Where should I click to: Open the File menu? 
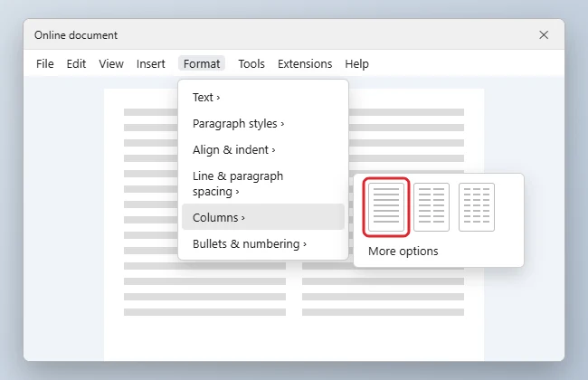click(45, 63)
